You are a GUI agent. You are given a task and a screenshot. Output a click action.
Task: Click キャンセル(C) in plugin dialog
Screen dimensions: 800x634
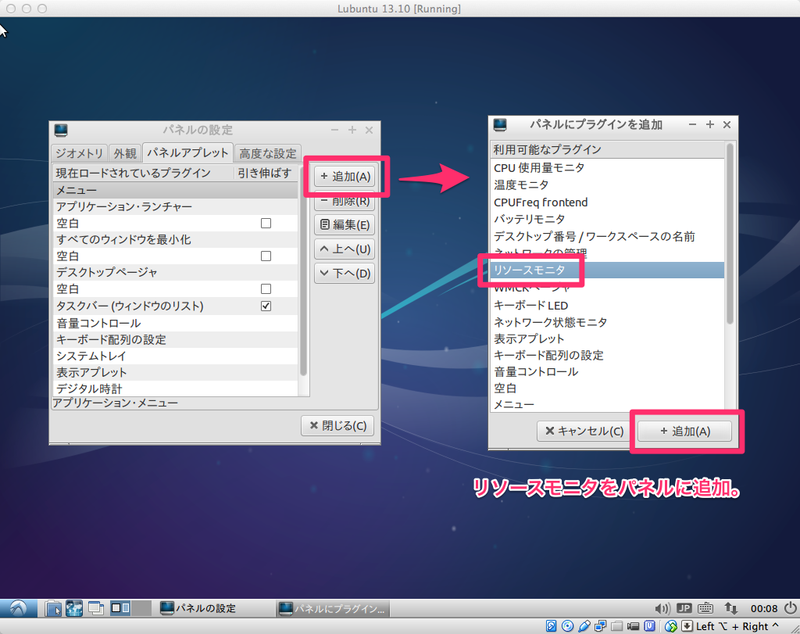tap(584, 431)
